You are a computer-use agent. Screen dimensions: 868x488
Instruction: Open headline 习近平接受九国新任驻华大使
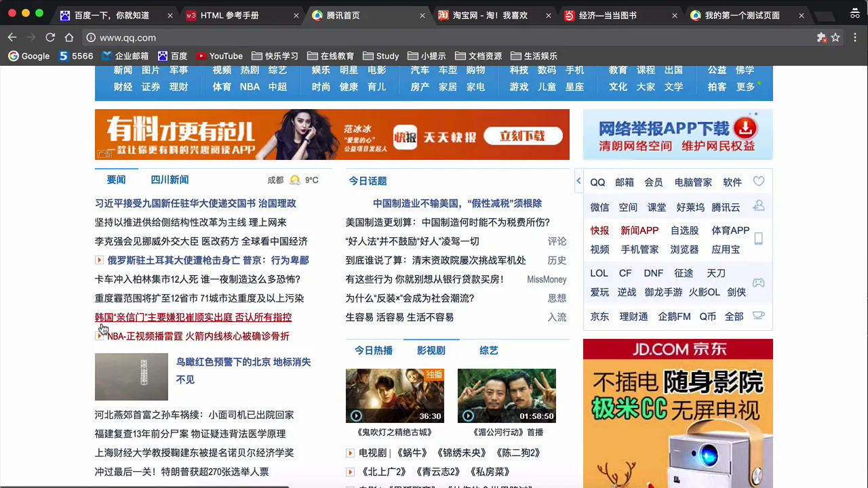(x=195, y=203)
